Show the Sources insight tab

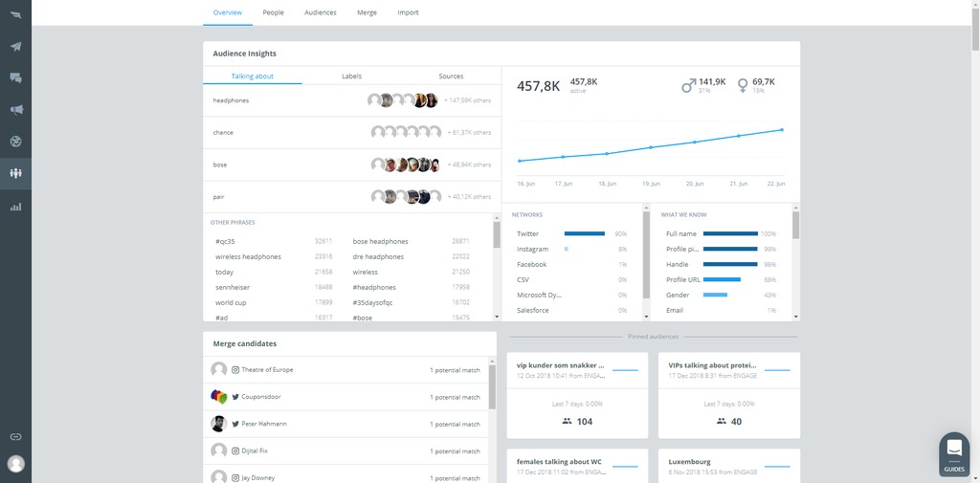[x=451, y=77]
